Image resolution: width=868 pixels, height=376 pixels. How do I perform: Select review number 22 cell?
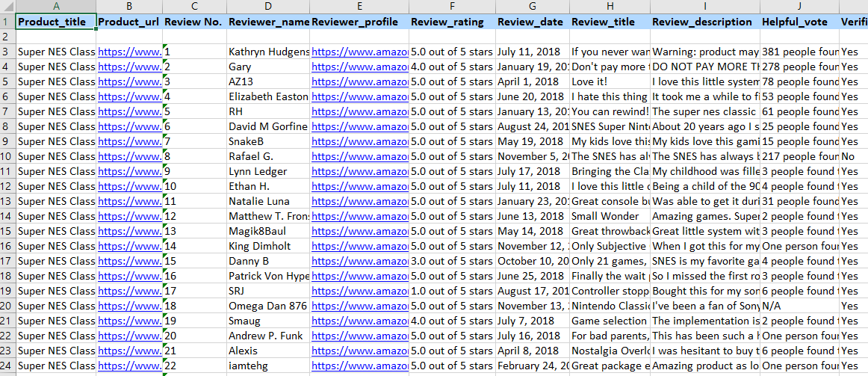pos(195,366)
